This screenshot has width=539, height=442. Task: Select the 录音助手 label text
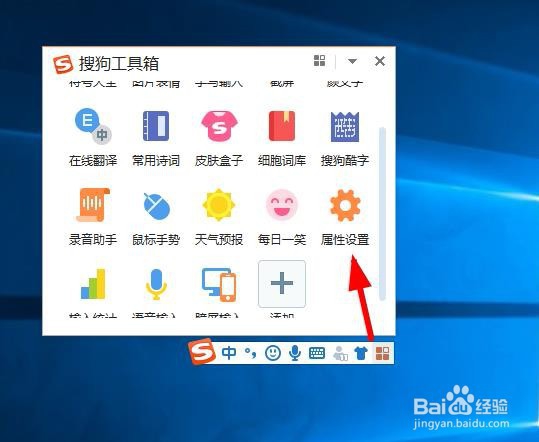pyautogui.click(x=93, y=240)
